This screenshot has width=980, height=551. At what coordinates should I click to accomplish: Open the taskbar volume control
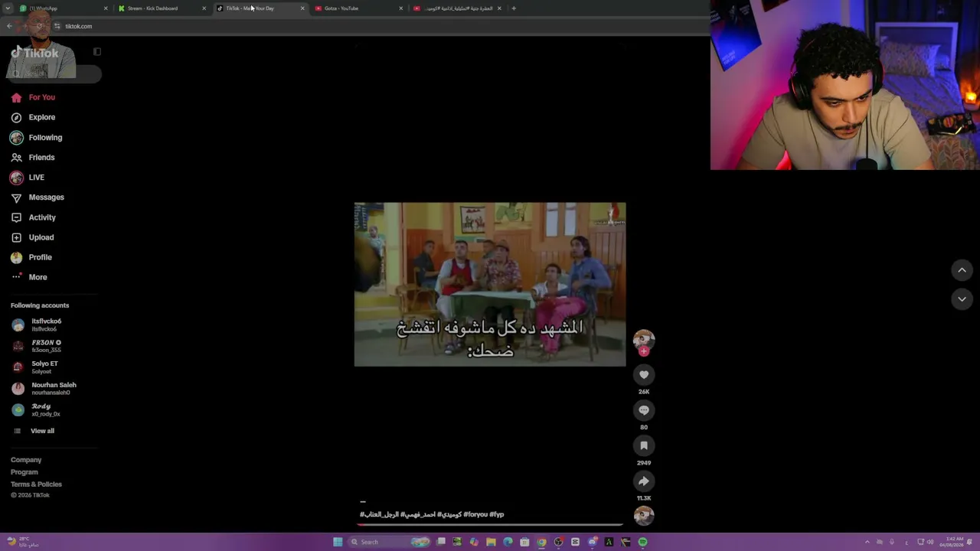(931, 542)
